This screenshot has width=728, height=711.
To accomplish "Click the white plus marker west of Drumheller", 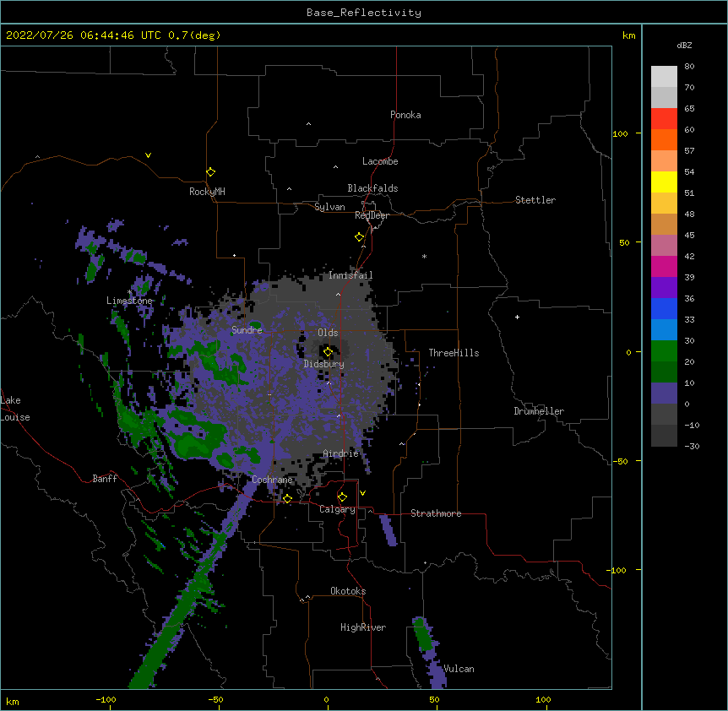I will point(517,317).
